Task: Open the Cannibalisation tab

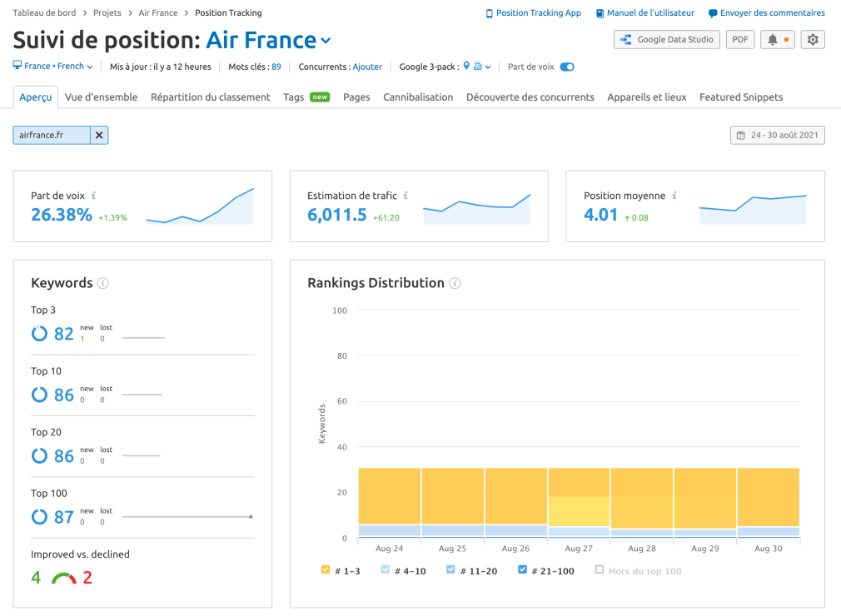Action: pyautogui.click(x=418, y=97)
